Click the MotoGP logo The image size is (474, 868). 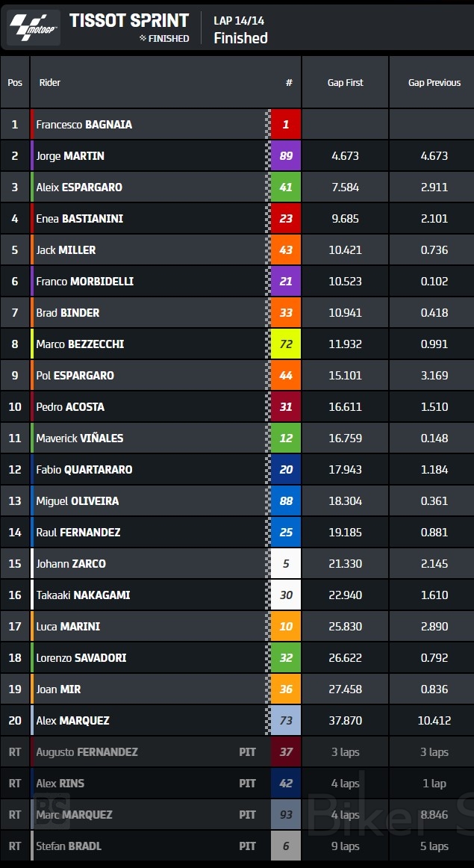tap(34, 28)
